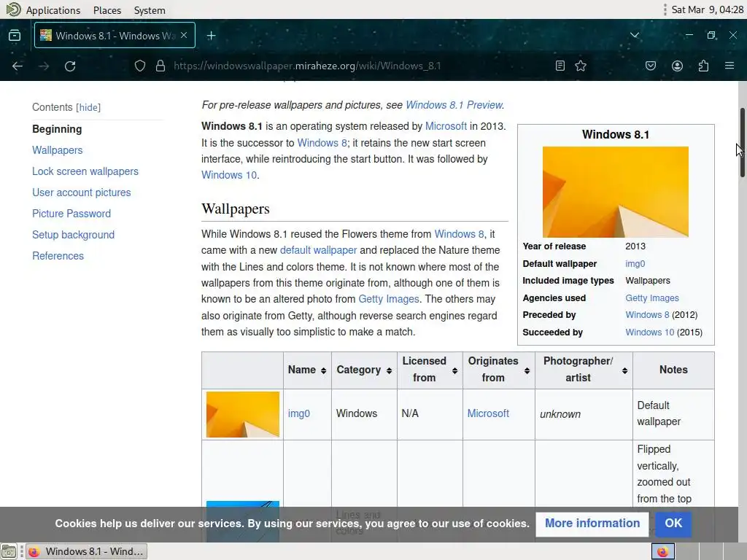Screen dimensions: 747x560
Task: Reload the page with the refresh icon
Action: [70, 66]
